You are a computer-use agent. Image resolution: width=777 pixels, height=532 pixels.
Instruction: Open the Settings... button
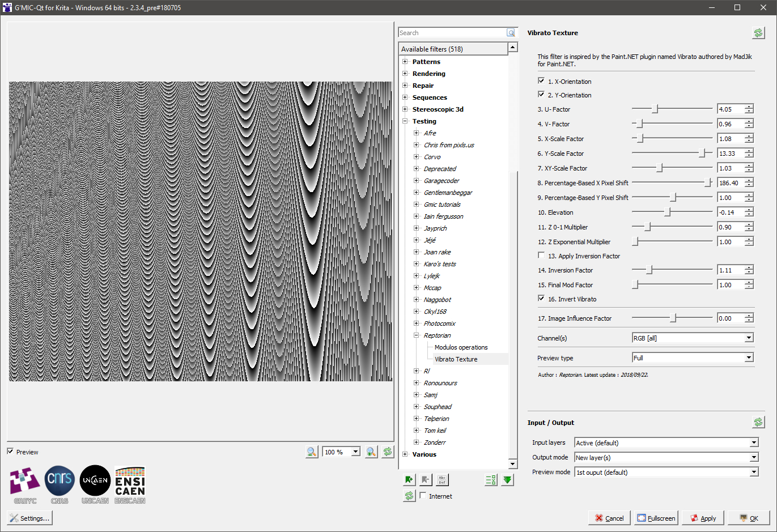point(29,518)
